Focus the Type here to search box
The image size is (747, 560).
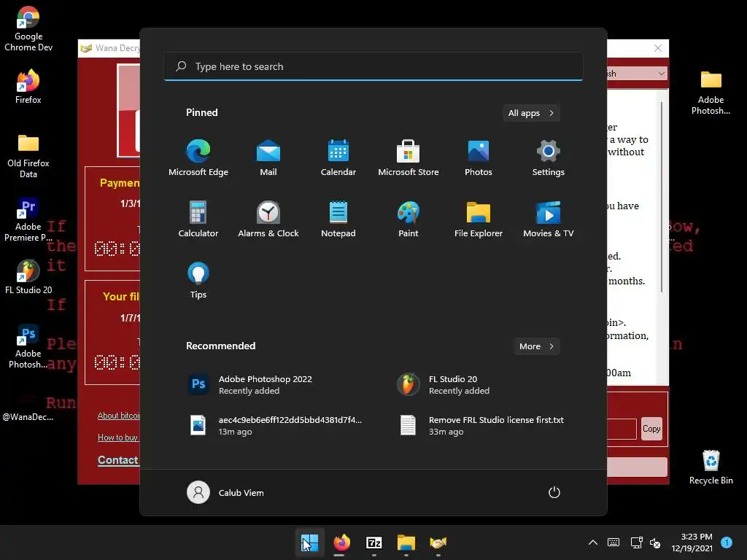click(x=373, y=66)
